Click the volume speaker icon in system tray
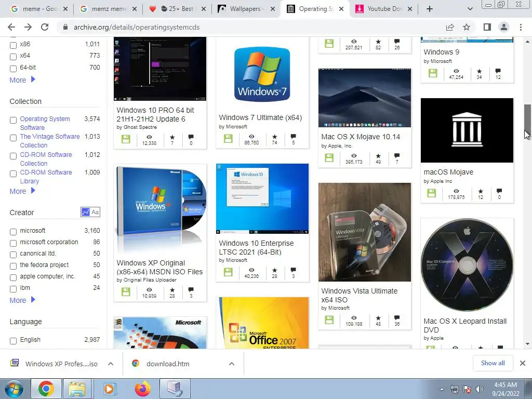The image size is (532, 399). pos(480,389)
